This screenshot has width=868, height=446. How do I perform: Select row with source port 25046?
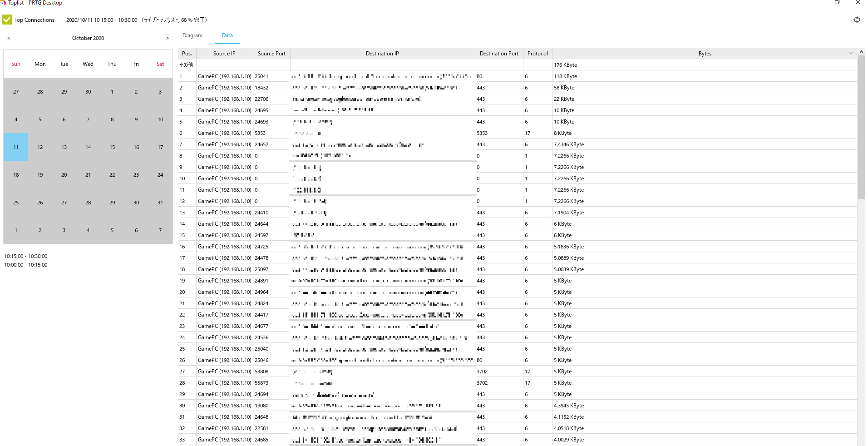pyautogui.click(x=518, y=360)
